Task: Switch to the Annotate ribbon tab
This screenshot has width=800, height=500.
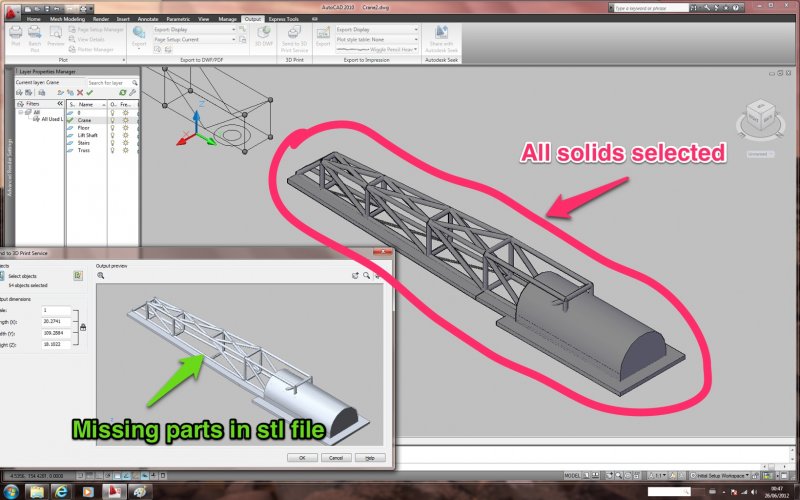Action: (147, 19)
